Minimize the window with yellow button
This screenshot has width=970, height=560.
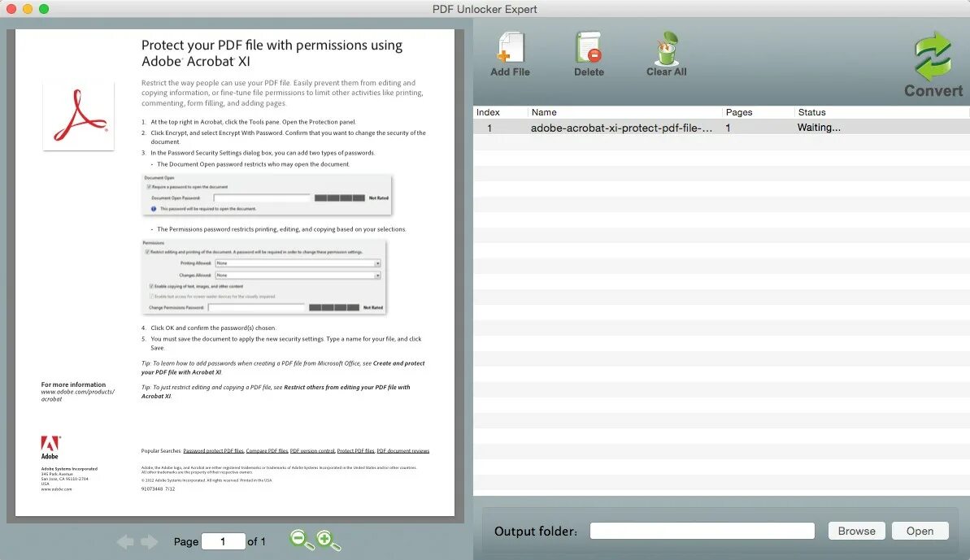coord(27,9)
